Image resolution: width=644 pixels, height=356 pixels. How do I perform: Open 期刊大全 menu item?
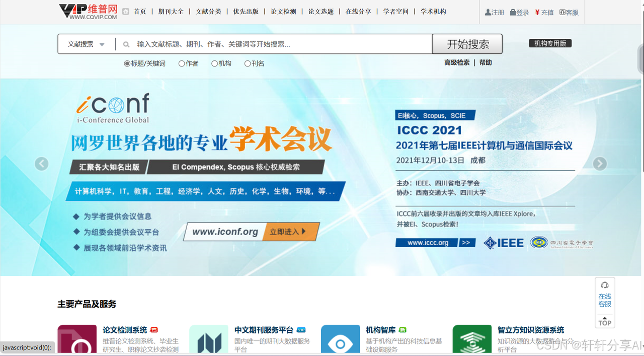pyautogui.click(x=171, y=12)
